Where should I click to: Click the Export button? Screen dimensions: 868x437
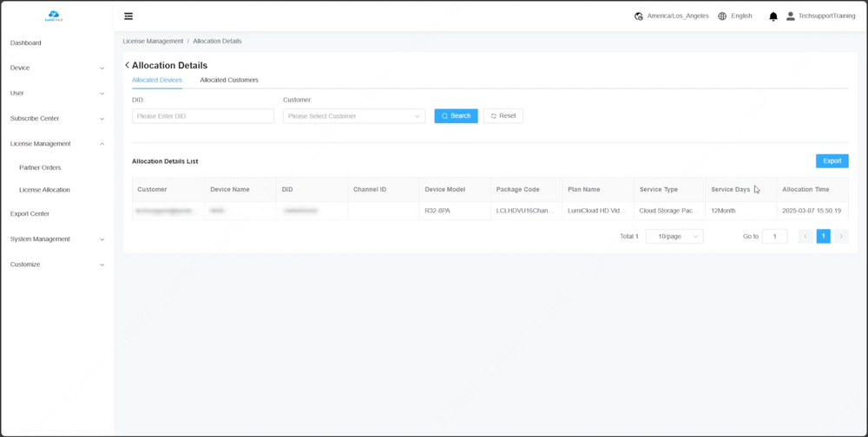pos(832,161)
